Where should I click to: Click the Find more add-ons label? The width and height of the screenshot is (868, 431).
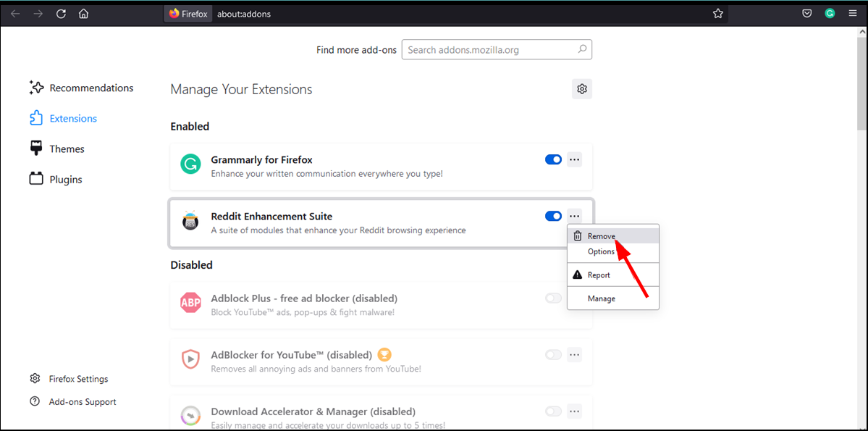(x=356, y=49)
